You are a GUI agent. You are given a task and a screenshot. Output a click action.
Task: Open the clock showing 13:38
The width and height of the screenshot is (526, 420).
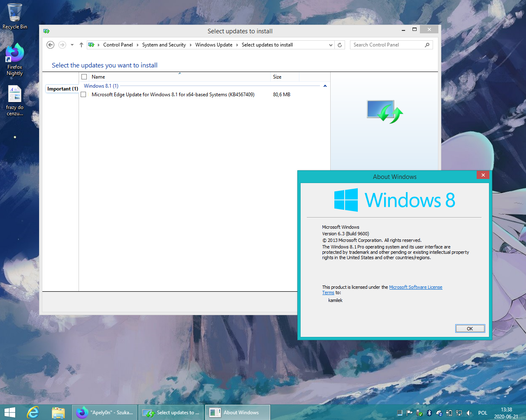click(x=506, y=413)
